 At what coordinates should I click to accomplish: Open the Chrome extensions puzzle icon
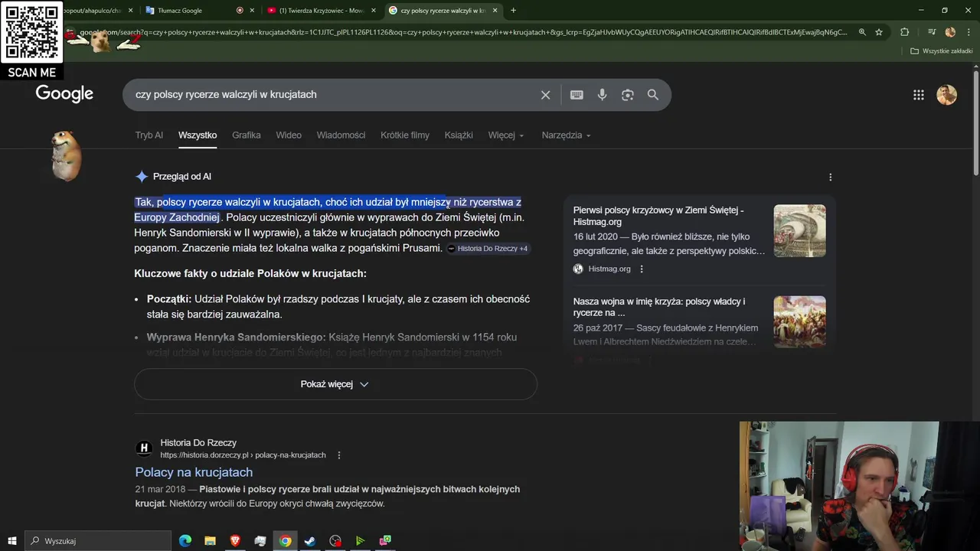905,32
